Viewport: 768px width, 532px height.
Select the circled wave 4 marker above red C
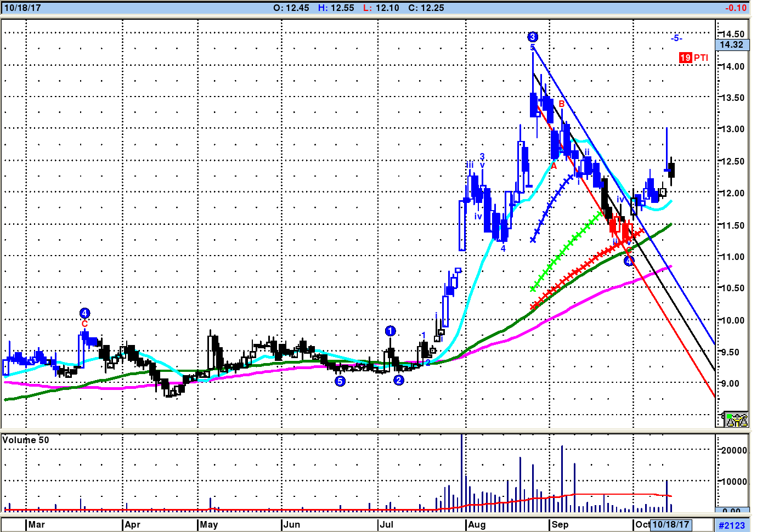click(84, 313)
